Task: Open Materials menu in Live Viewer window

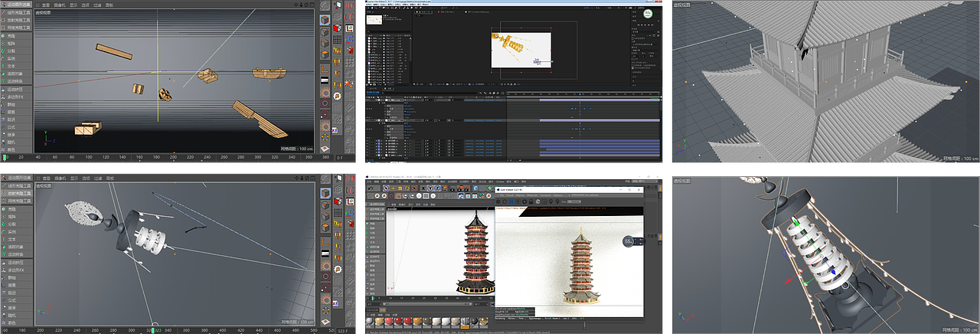Action: pyautogui.click(x=532, y=195)
